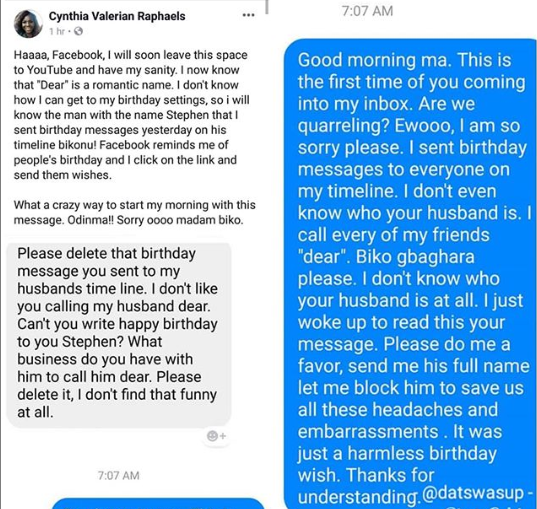Open Cynthia's round profile picture
The width and height of the screenshot is (537, 509).
click(28, 24)
